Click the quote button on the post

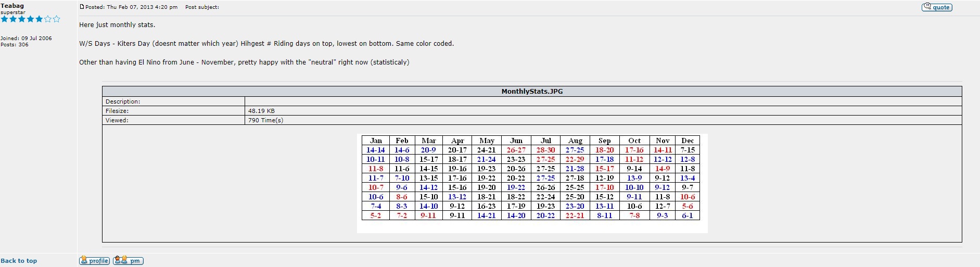[936, 7]
